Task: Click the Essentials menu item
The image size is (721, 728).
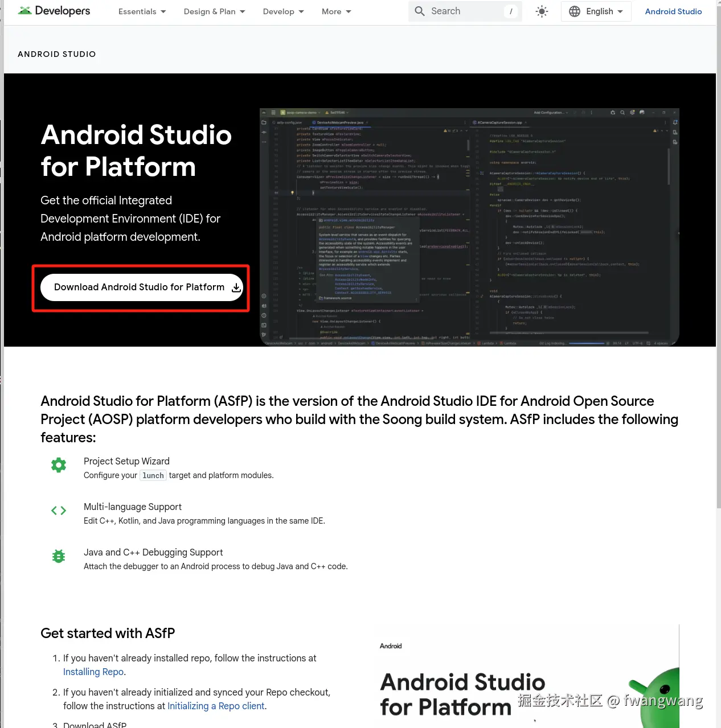Action: [137, 11]
